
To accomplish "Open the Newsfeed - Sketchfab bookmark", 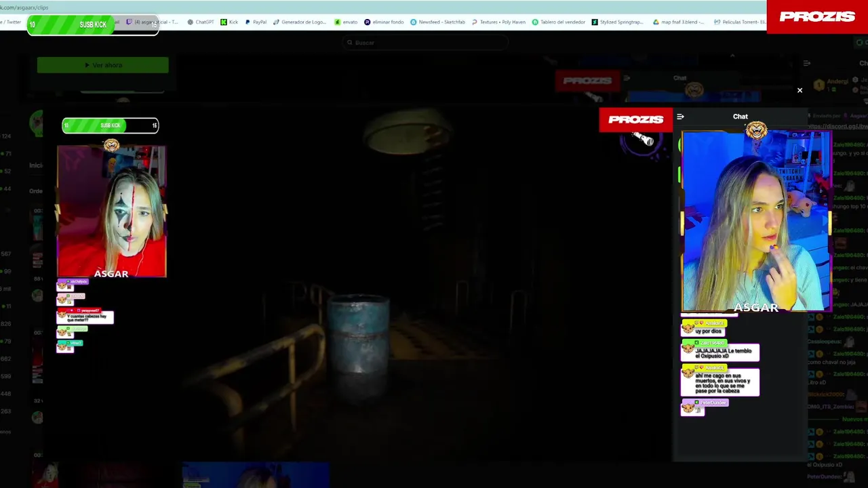I will click(438, 22).
